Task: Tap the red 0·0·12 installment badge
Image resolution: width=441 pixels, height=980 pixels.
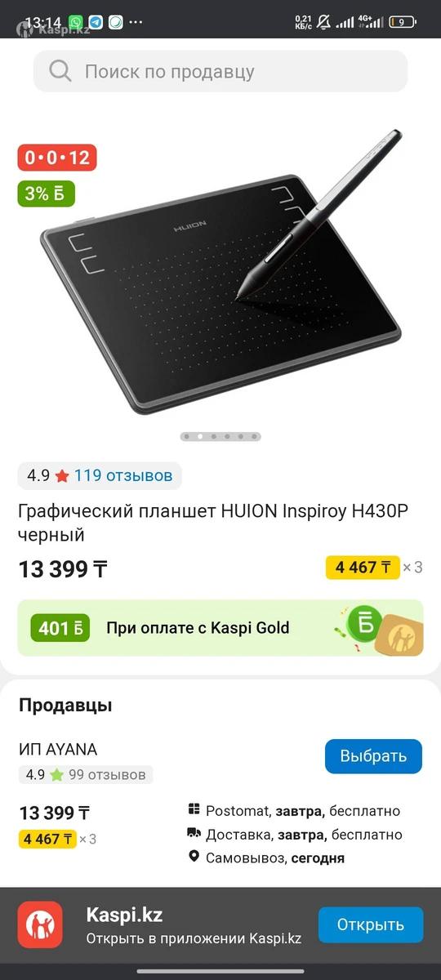Action: [57, 158]
